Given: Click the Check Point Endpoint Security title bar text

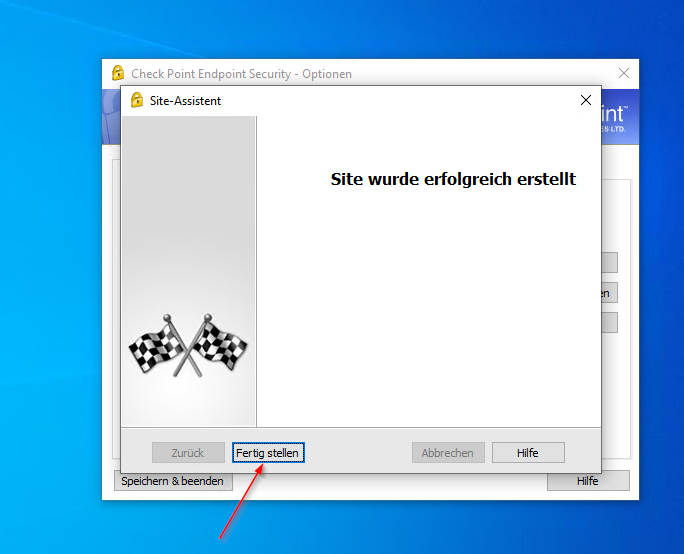Looking at the screenshot, I should point(241,74).
